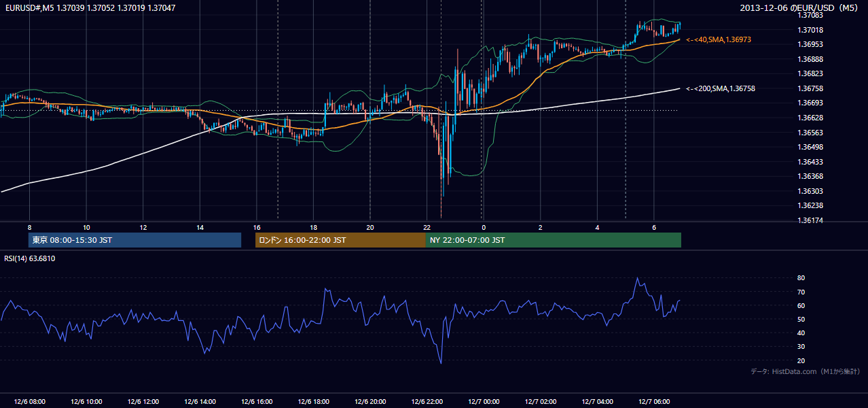868x408 pixels.
Task: Click the hour 22 tick on the chart axis
Action: [427, 227]
